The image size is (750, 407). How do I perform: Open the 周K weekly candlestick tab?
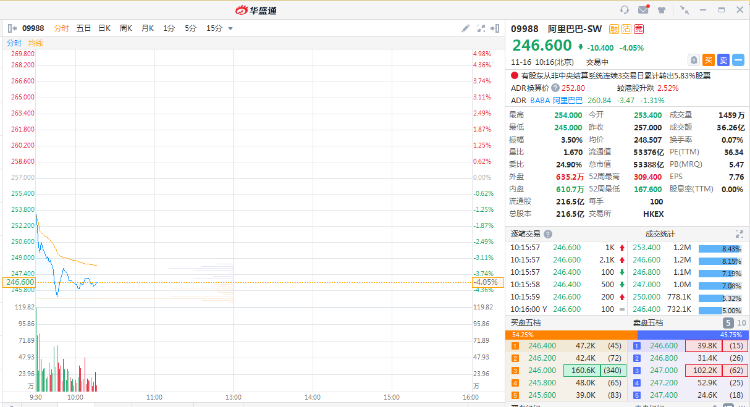[126, 29]
